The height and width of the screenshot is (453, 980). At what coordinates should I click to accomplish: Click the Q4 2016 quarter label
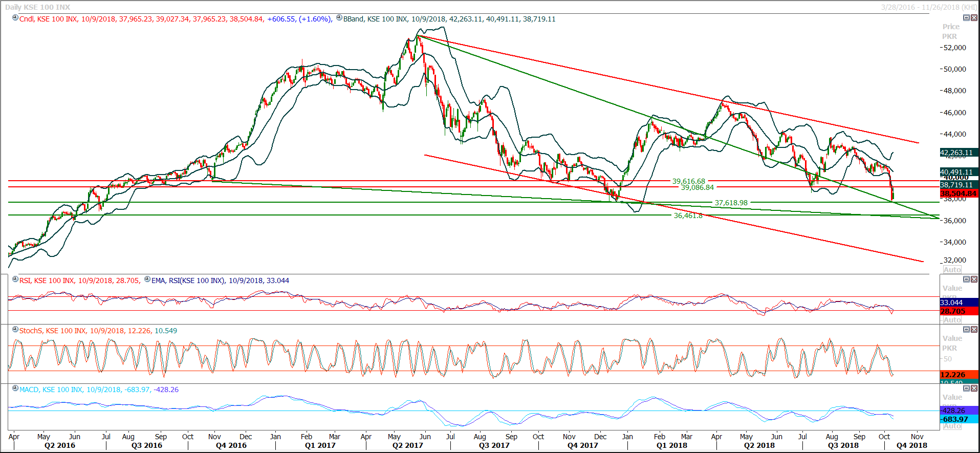point(231,445)
